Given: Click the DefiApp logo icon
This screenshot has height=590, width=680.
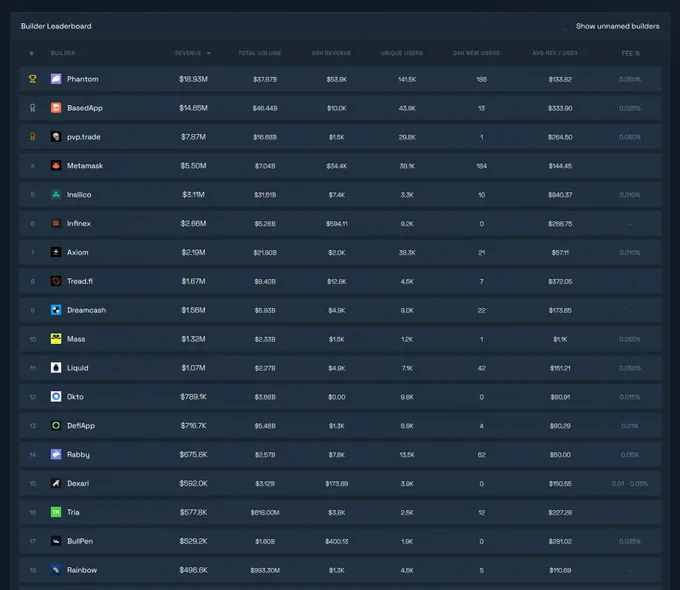Looking at the screenshot, I should click(56, 426).
